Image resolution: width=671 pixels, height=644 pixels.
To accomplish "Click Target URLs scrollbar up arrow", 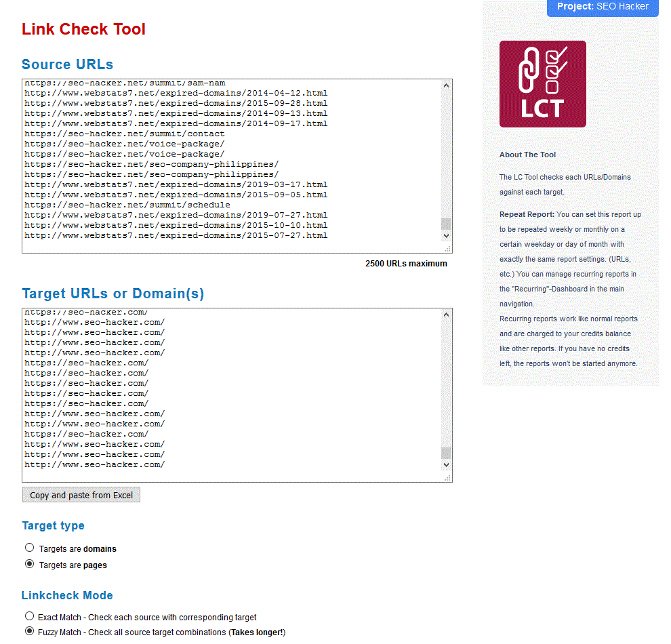I will [446, 315].
